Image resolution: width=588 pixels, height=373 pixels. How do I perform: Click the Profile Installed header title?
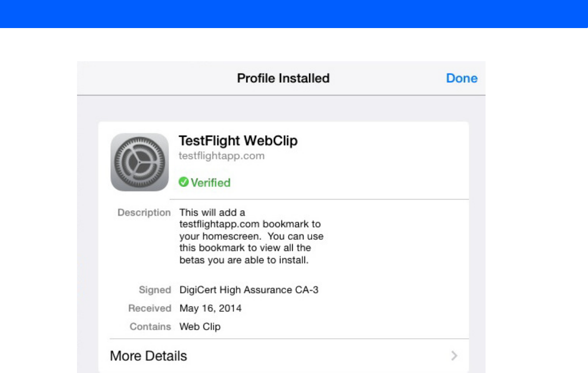point(283,78)
